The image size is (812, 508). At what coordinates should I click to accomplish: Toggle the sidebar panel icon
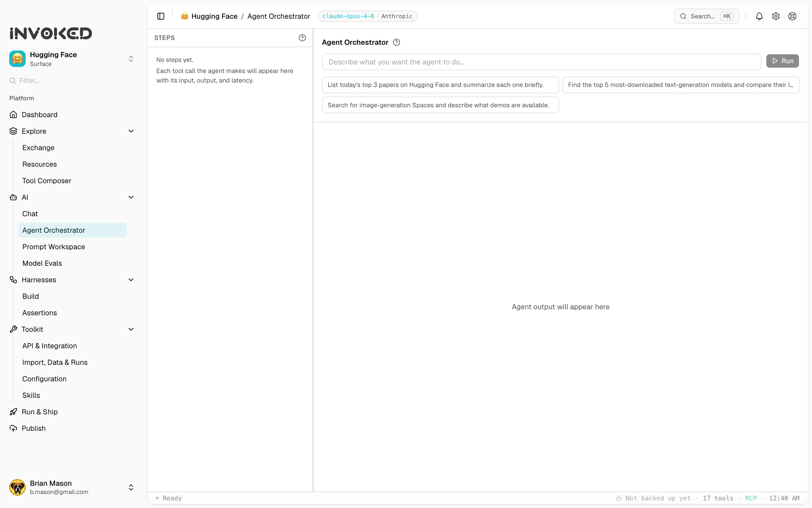pos(161,16)
